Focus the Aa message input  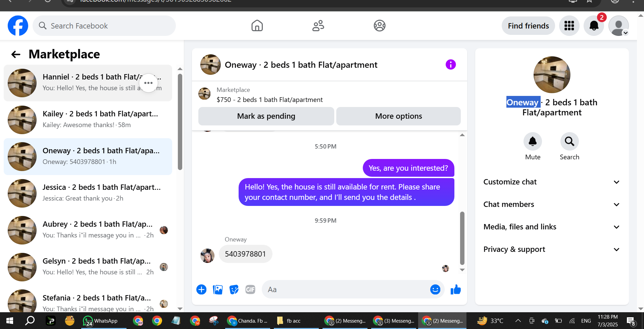pyautogui.click(x=346, y=289)
